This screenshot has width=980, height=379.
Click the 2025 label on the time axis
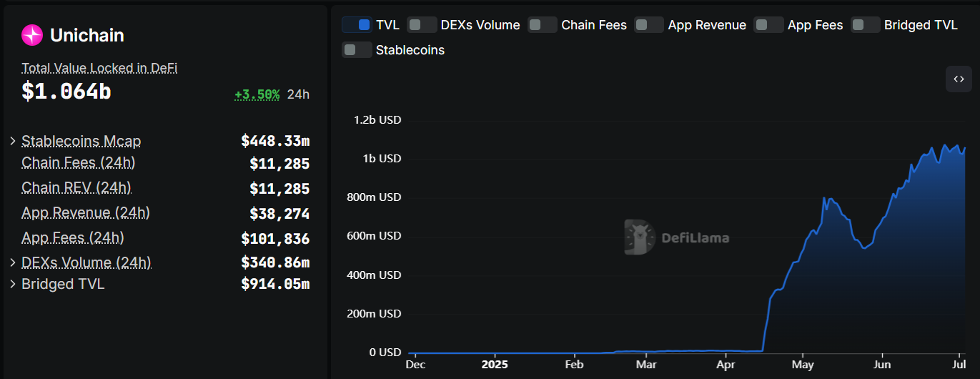click(x=495, y=363)
